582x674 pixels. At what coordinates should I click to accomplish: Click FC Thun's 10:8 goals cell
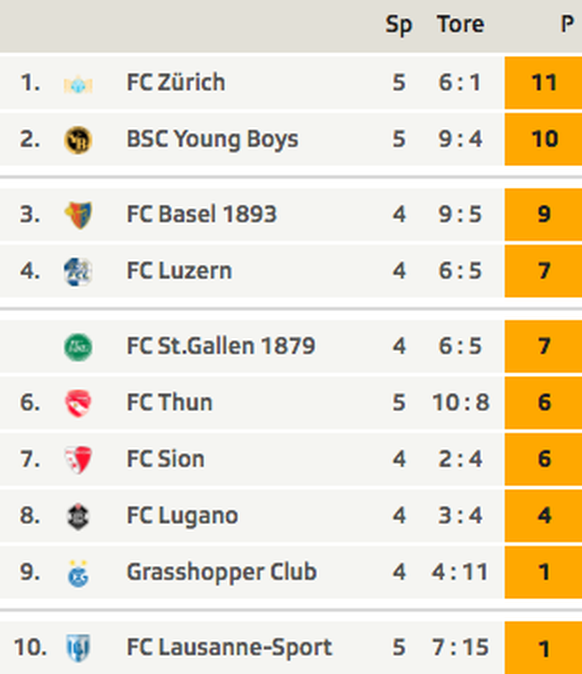pyautogui.click(x=461, y=402)
